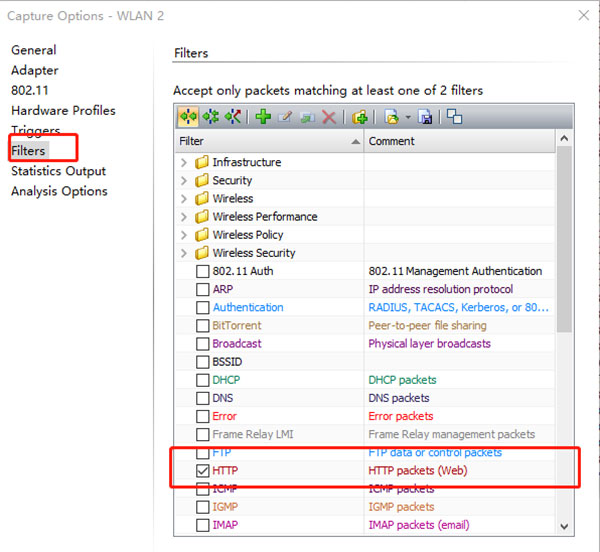Click the Accept Matching Any filter icon

pos(188,117)
